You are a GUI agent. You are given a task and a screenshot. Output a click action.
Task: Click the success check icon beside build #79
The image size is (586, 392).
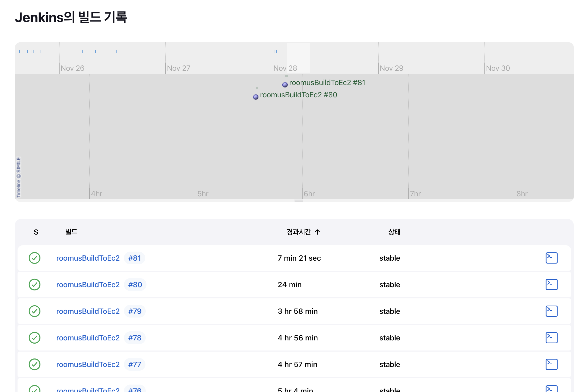(x=34, y=311)
